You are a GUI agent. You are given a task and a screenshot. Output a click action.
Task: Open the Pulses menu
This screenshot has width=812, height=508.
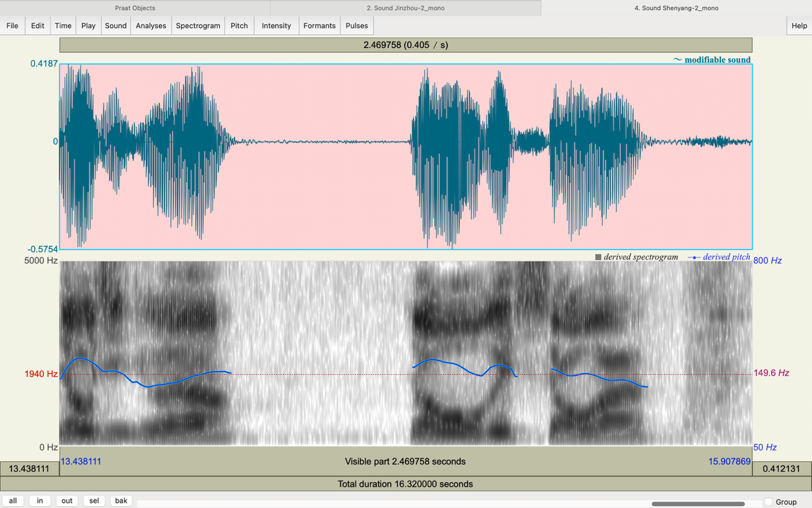tap(357, 26)
